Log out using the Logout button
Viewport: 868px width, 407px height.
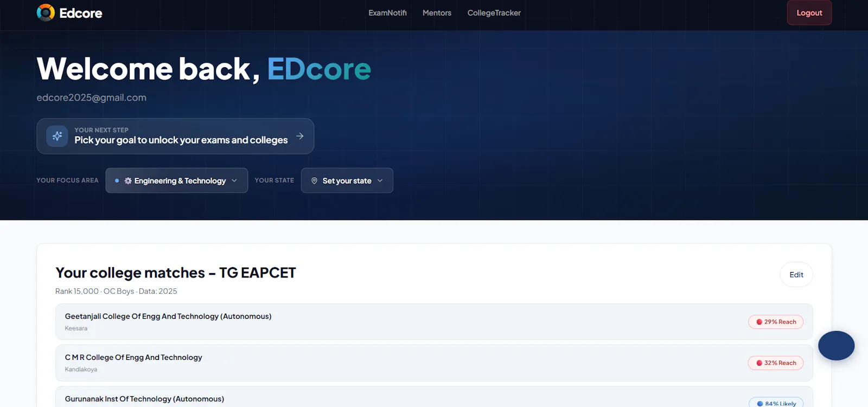(809, 12)
